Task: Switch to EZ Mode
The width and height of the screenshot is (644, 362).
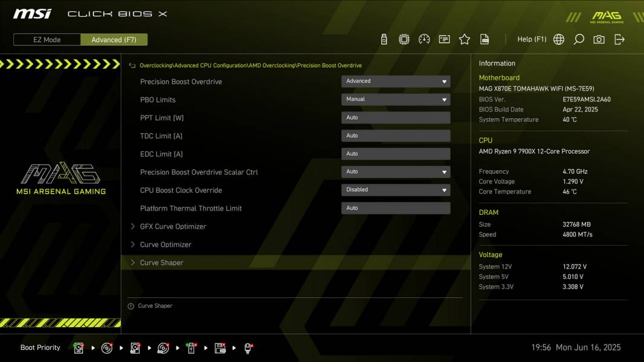Action: point(47,40)
